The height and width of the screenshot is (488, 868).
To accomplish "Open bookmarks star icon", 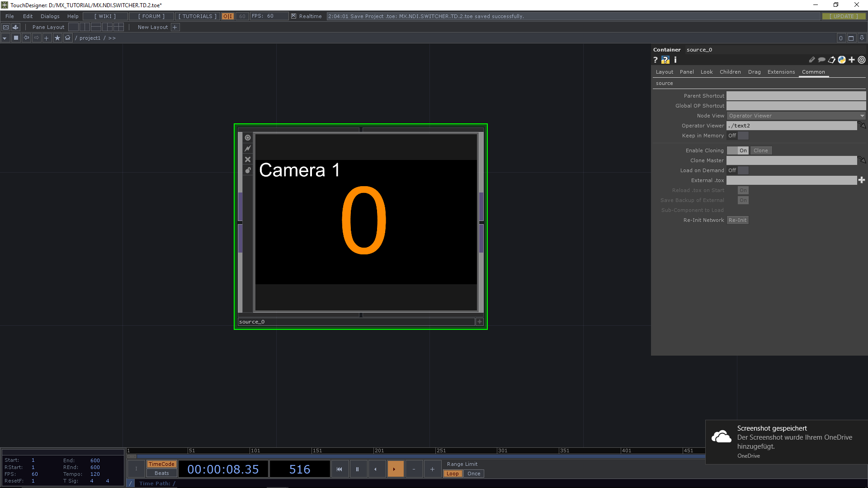I will [57, 38].
